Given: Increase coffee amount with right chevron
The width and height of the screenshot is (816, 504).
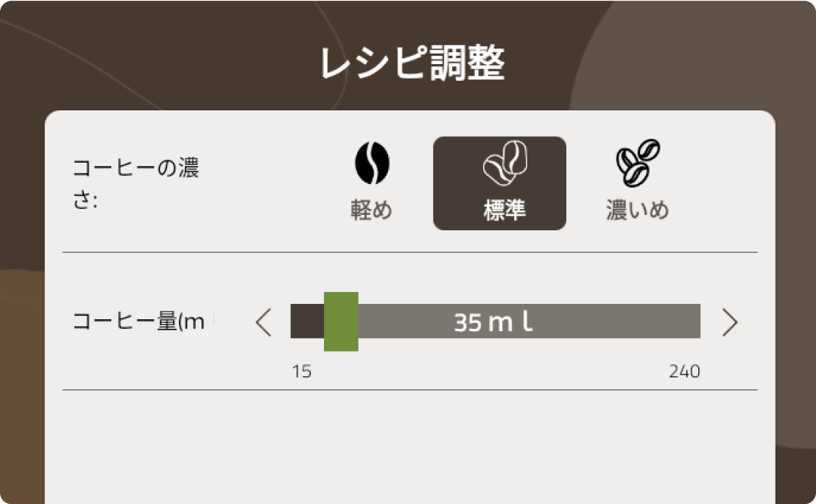Looking at the screenshot, I should (x=730, y=322).
